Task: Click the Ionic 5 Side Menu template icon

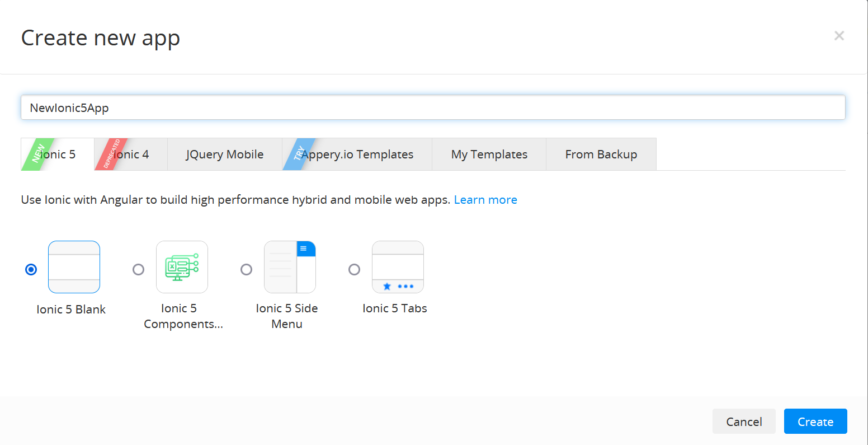Action: point(290,267)
